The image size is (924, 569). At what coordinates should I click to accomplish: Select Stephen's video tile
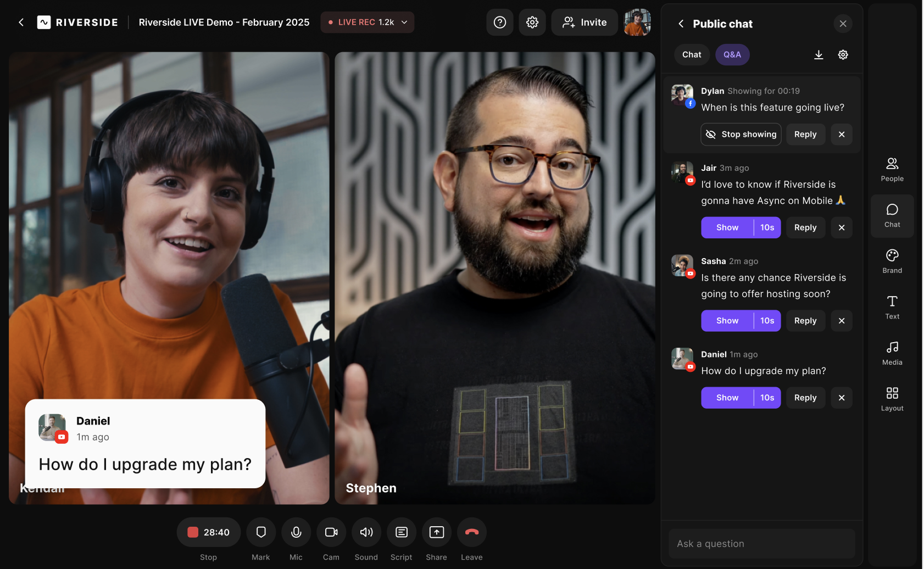pos(495,278)
